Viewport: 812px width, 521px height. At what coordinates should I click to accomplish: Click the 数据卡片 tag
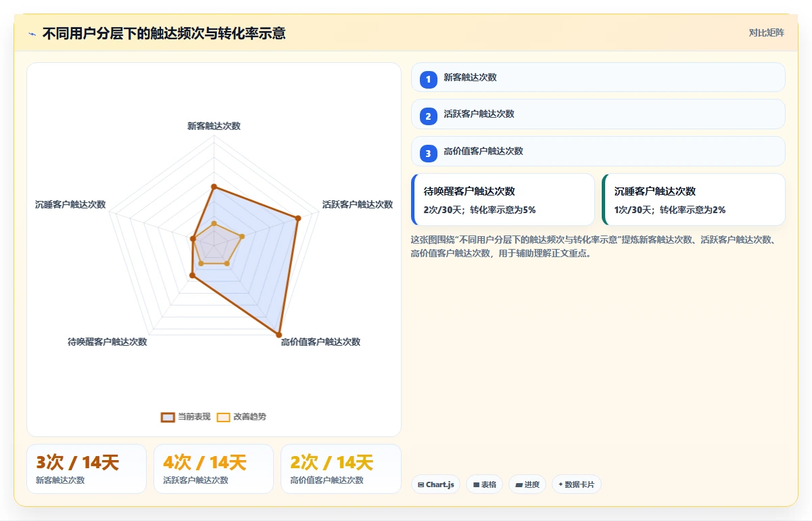(577, 484)
